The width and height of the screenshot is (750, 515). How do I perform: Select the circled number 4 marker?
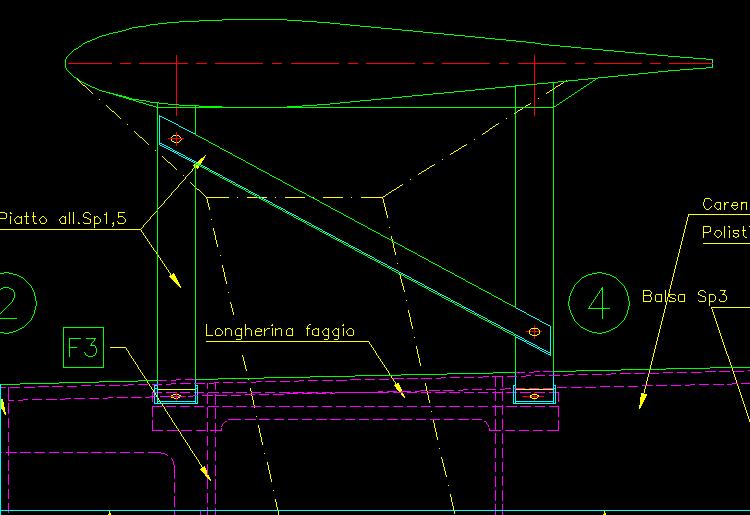[x=599, y=303]
